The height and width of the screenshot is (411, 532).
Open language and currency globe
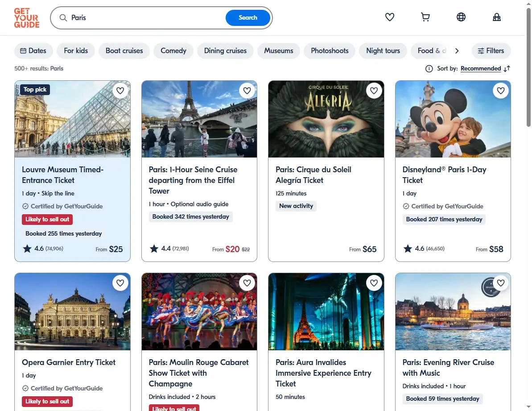point(461,17)
